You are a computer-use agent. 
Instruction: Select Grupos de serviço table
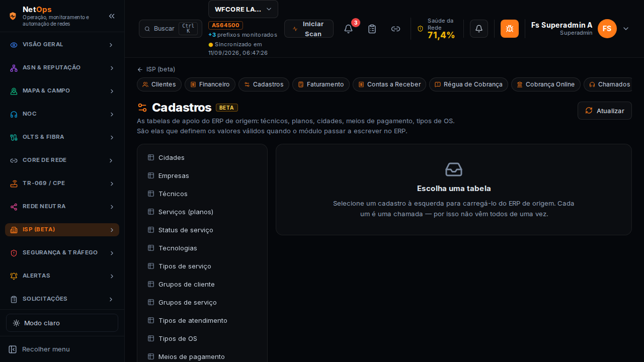point(202,302)
